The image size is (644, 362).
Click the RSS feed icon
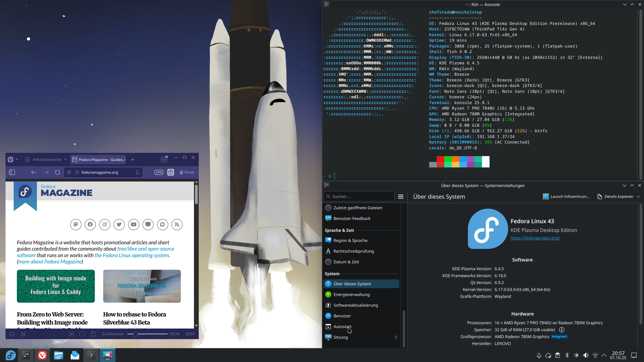177,224
